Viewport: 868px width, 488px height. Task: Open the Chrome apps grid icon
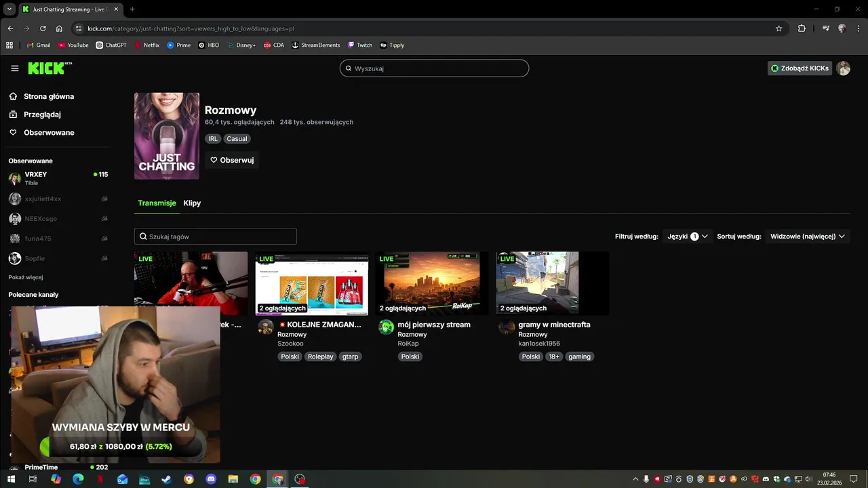9,45
